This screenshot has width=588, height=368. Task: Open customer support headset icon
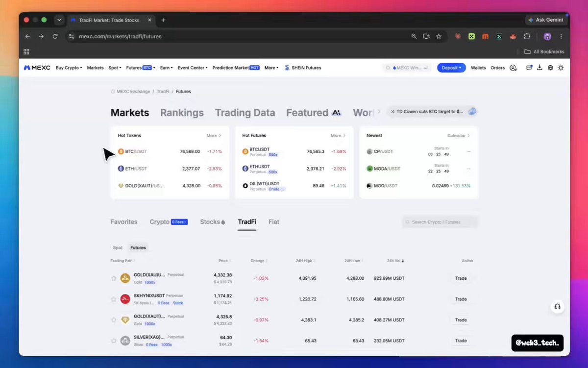[557, 307]
